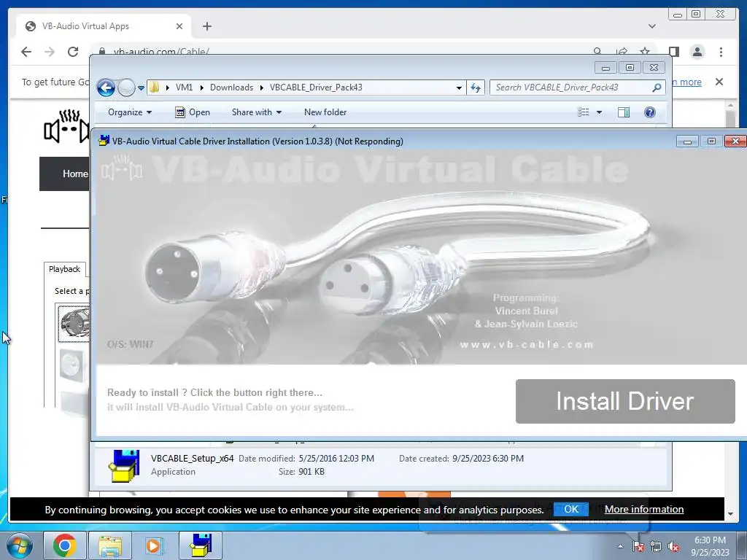Select Playback tab in Sound dialog image

(65, 269)
